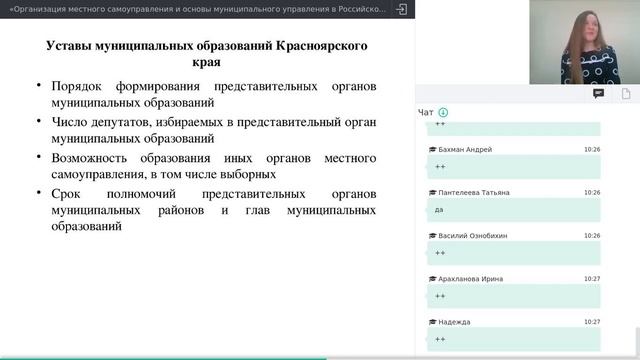This screenshot has height=360, width=640.
Task: Click bullet "Срок полномочий представительных органов"
Action: pos(214,210)
